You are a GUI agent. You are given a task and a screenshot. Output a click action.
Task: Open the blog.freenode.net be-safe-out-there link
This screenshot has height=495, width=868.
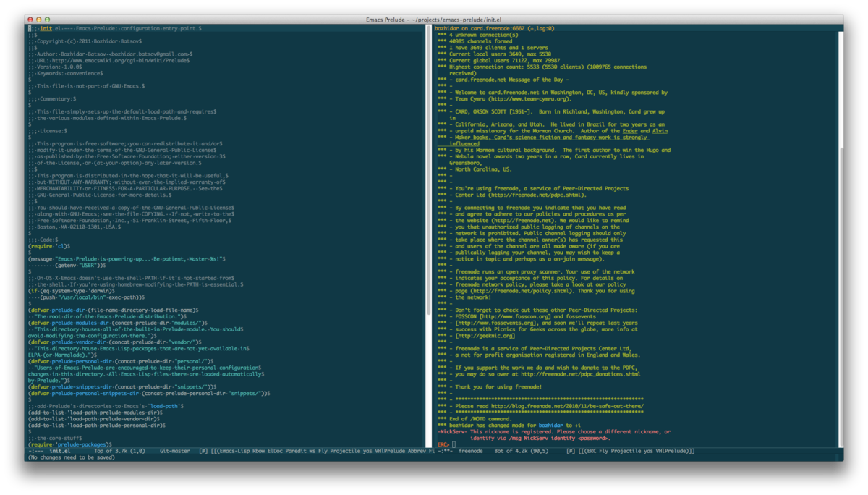pos(550,406)
